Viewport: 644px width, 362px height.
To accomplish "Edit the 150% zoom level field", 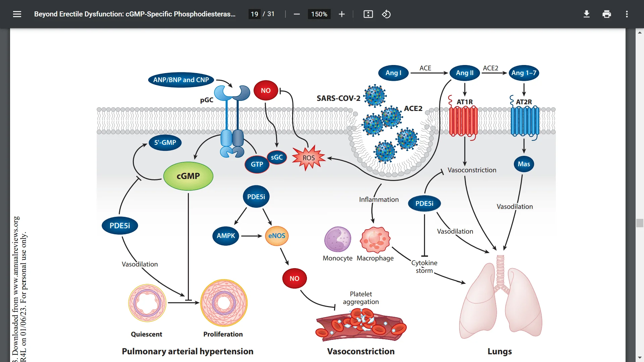I will pyautogui.click(x=319, y=14).
